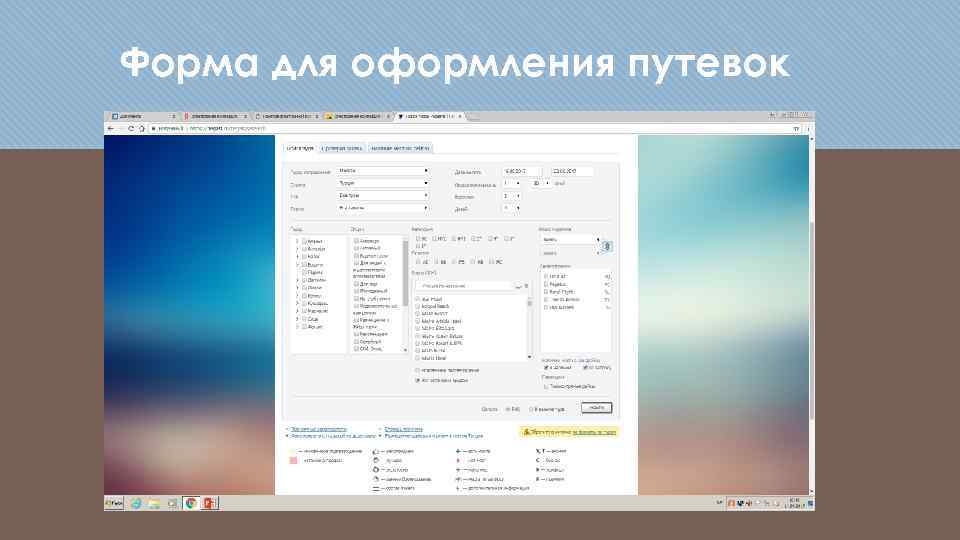Viewport: 960px width, 540px height.
Task: Toggle the checked option below the hotel list
Action: 418,380
